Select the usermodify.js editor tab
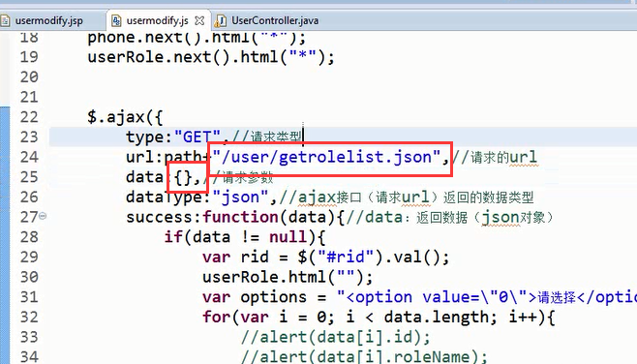Screen dimensions: 637x364 [x=157, y=20]
